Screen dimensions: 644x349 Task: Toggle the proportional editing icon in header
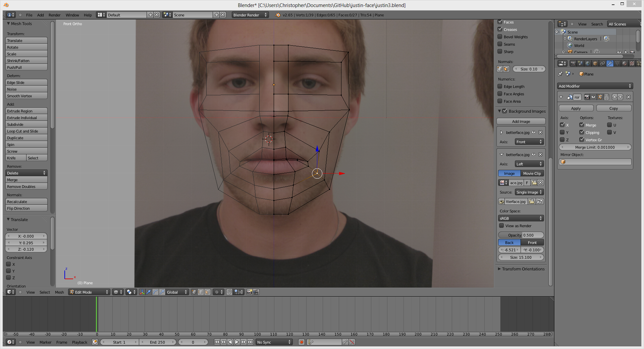216,292
